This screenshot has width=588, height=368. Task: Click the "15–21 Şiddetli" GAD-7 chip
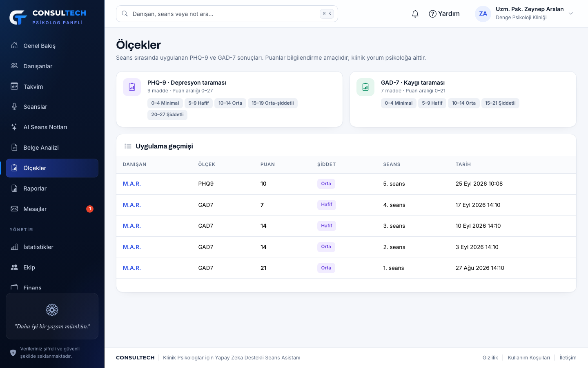500,103
